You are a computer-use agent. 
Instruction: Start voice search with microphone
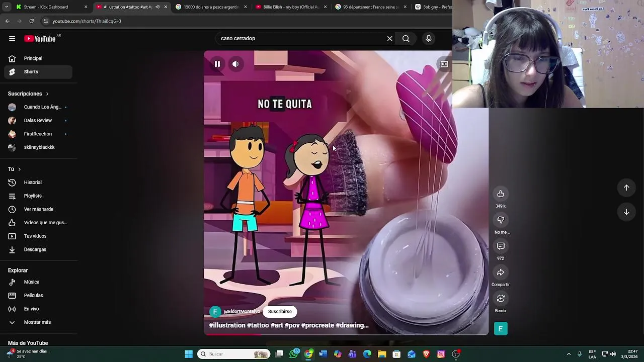(x=429, y=38)
